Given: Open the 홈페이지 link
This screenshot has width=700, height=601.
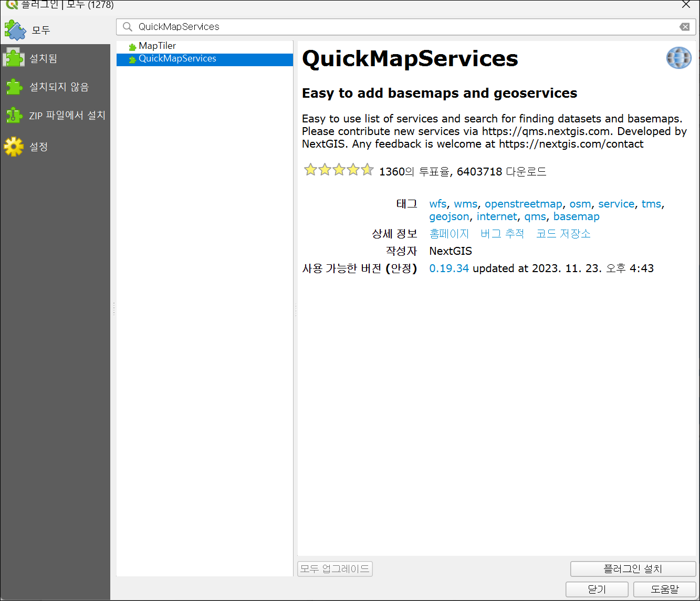Looking at the screenshot, I should tap(449, 234).
